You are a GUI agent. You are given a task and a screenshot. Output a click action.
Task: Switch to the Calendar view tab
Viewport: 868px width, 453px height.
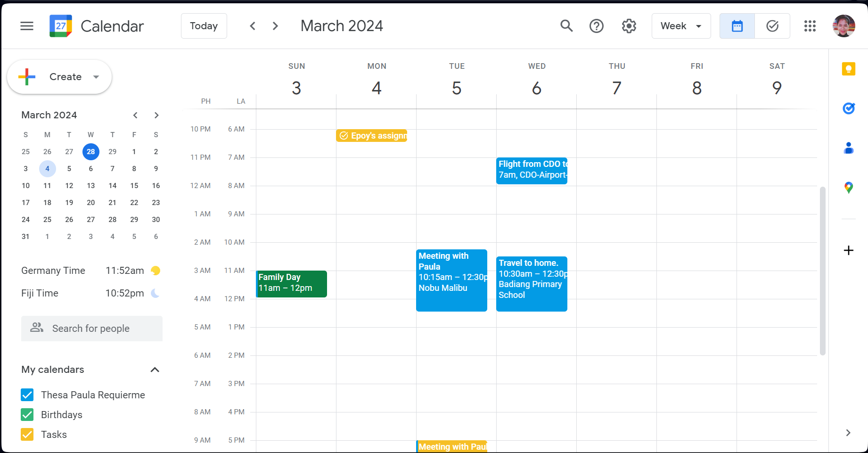[x=737, y=26]
